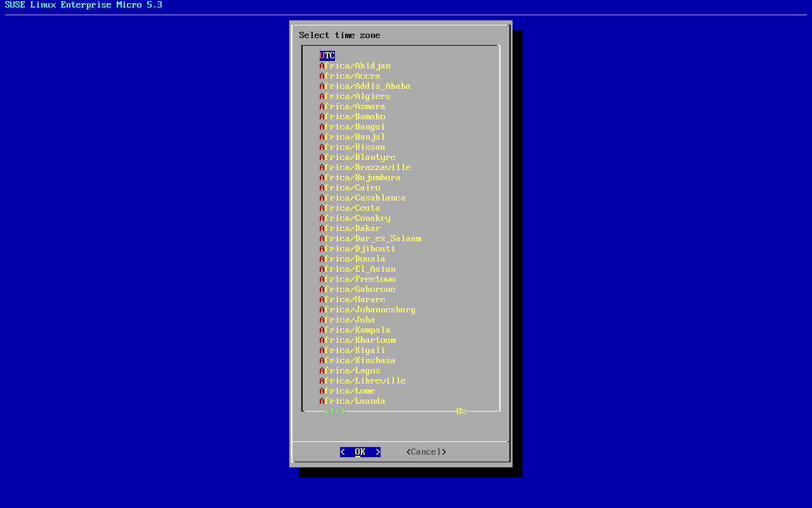Viewport: 812px width, 508px height.
Task: Choose the Africa/Brazzaville entry
Action: pos(365,168)
